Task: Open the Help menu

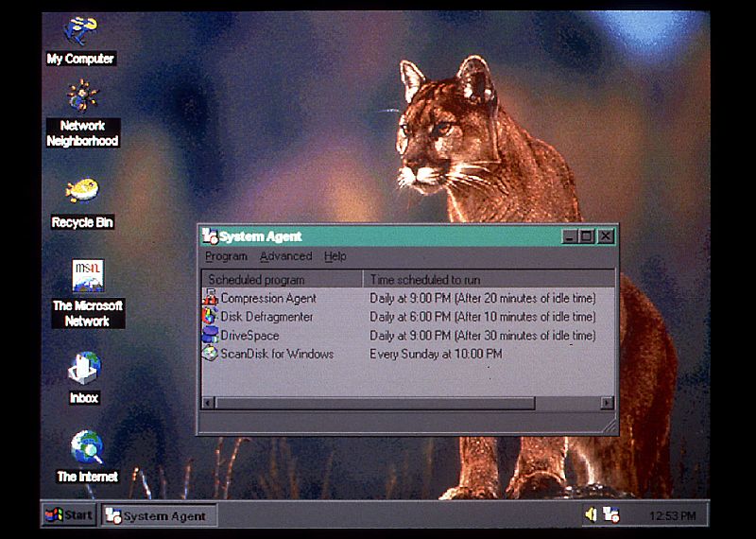Action: (335, 256)
